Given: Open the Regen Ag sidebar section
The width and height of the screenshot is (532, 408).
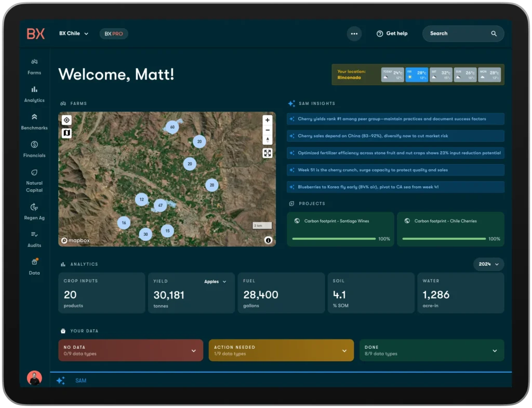Looking at the screenshot, I should coord(34,207).
